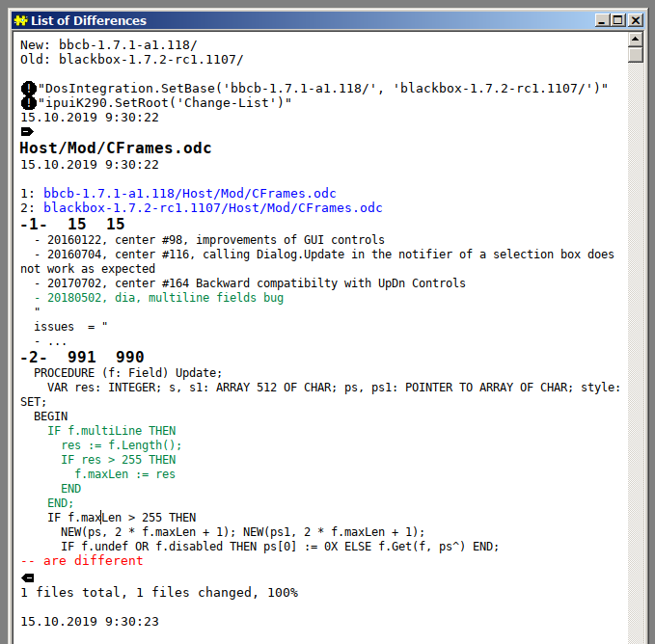Click the '1 files total' summary line
Viewport: 655px width, 644px height.
(158, 592)
